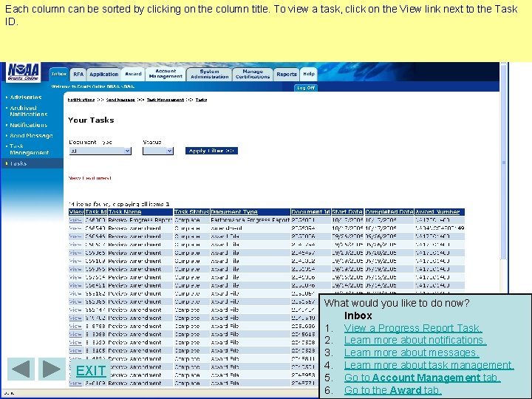Open the Account Management tab in header
Image resolution: width=532 pixels, height=399 pixels.
click(x=166, y=74)
